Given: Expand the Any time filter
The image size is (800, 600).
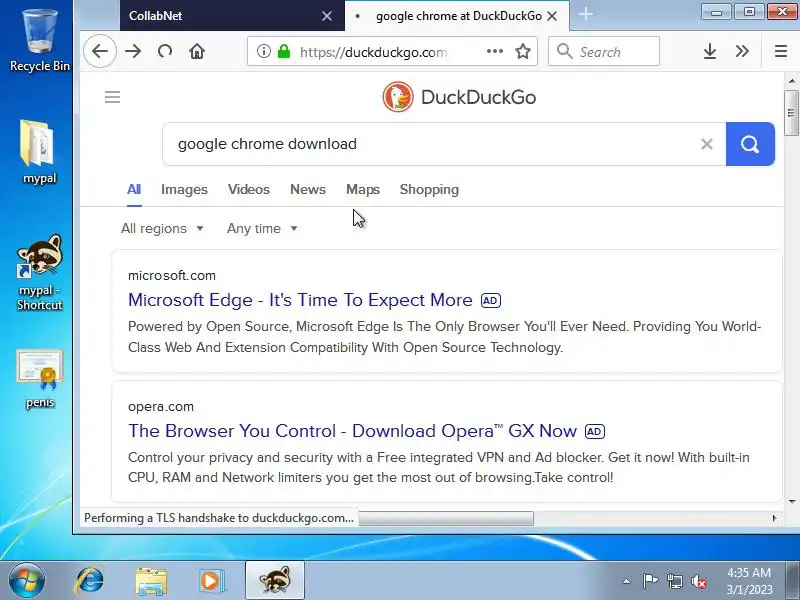Looking at the screenshot, I should (x=262, y=228).
